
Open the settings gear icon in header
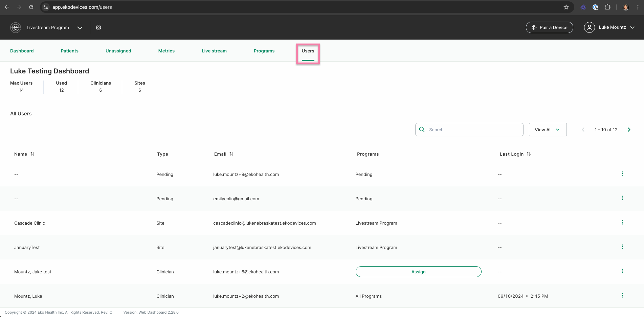[x=98, y=27]
